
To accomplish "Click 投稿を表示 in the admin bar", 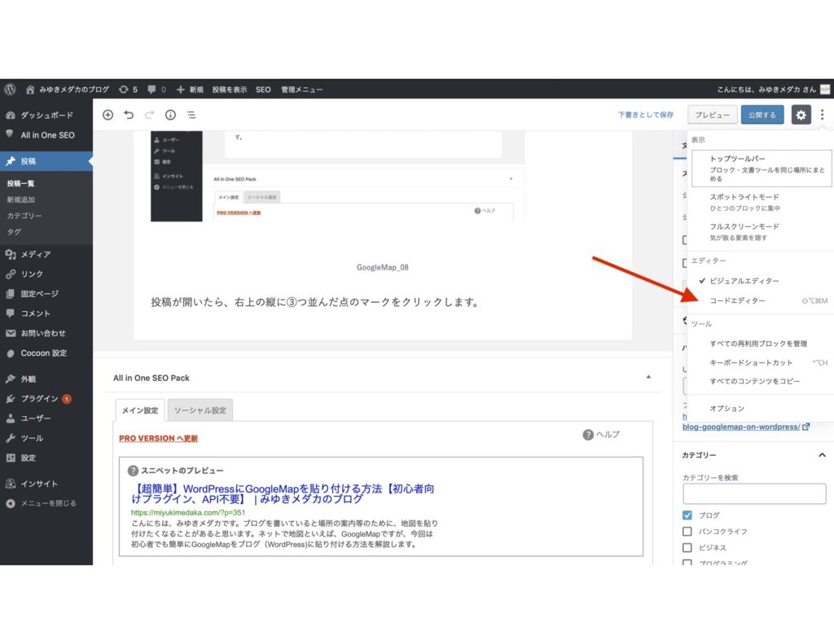I will [229, 90].
